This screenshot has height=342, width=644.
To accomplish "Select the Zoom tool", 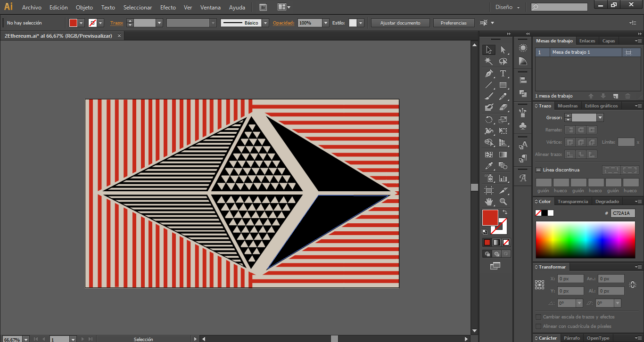I will (x=503, y=202).
